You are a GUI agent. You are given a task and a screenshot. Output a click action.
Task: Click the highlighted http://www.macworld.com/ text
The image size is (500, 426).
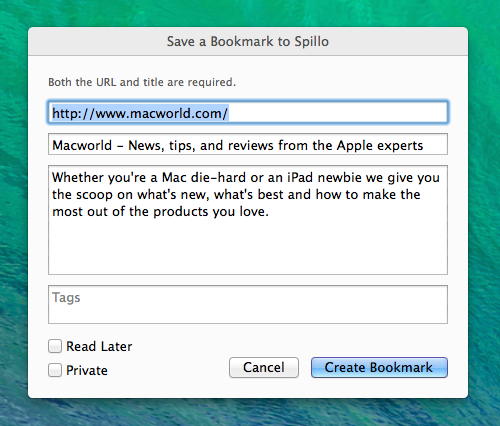pos(140,113)
